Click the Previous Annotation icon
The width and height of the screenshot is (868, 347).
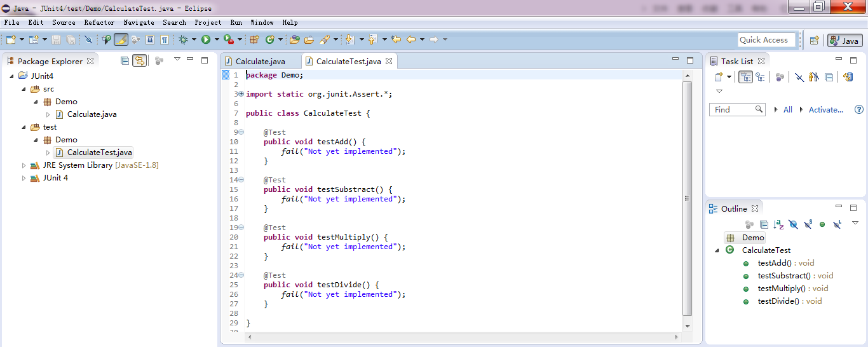coord(373,39)
